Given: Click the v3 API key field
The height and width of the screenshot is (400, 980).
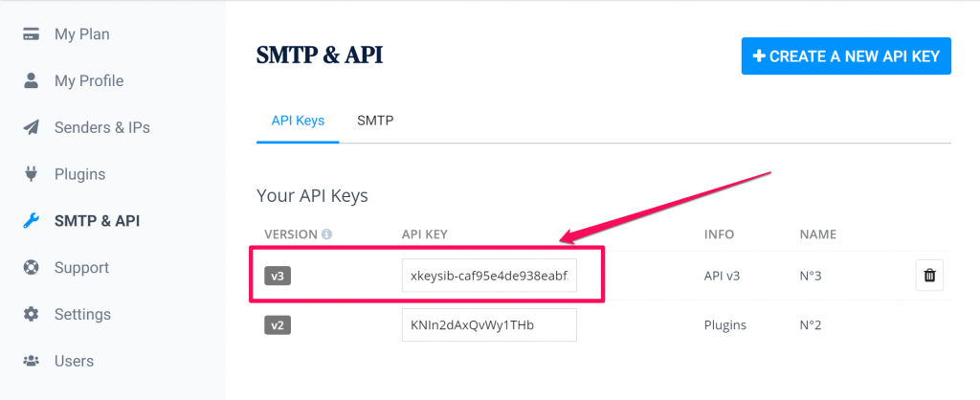Looking at the screenshot, I should tap(489, 275).
